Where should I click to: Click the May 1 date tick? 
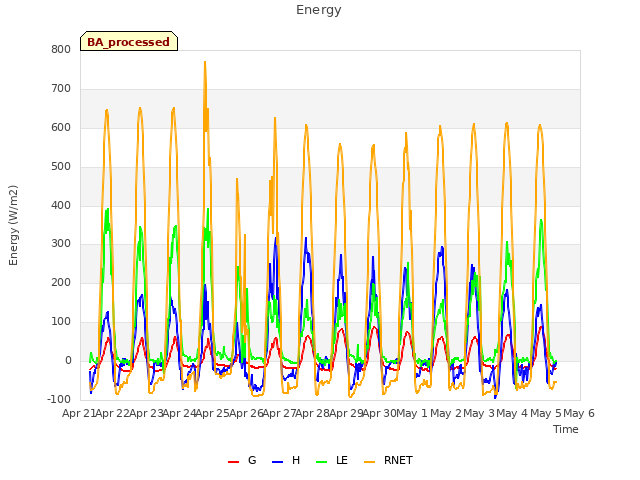point(412,413)
